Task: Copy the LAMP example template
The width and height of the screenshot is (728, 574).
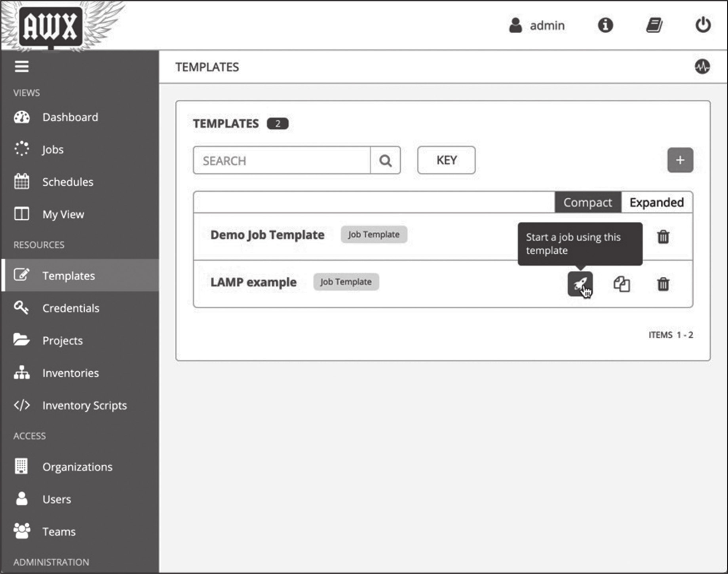Action: [x=622, y=284]
